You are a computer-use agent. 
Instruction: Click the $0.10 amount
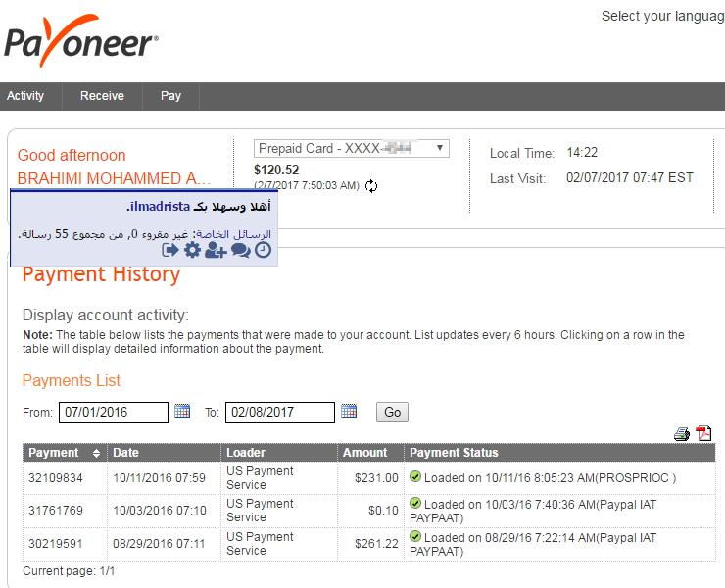coord(383,511)
